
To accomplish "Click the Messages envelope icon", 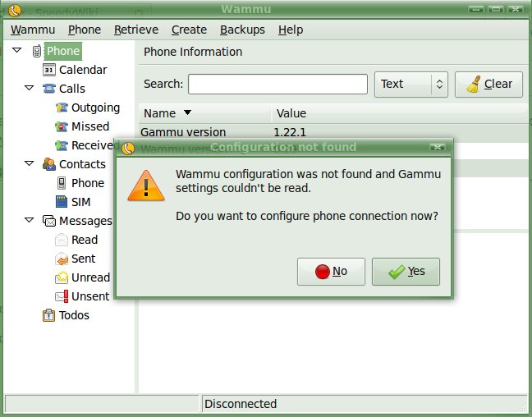I will pos(49,221).
